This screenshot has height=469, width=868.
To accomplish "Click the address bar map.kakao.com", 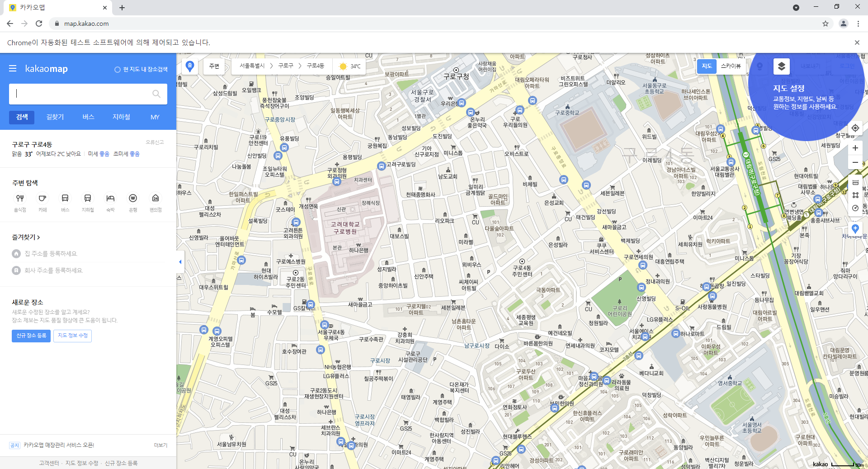I will coord(86,24).
